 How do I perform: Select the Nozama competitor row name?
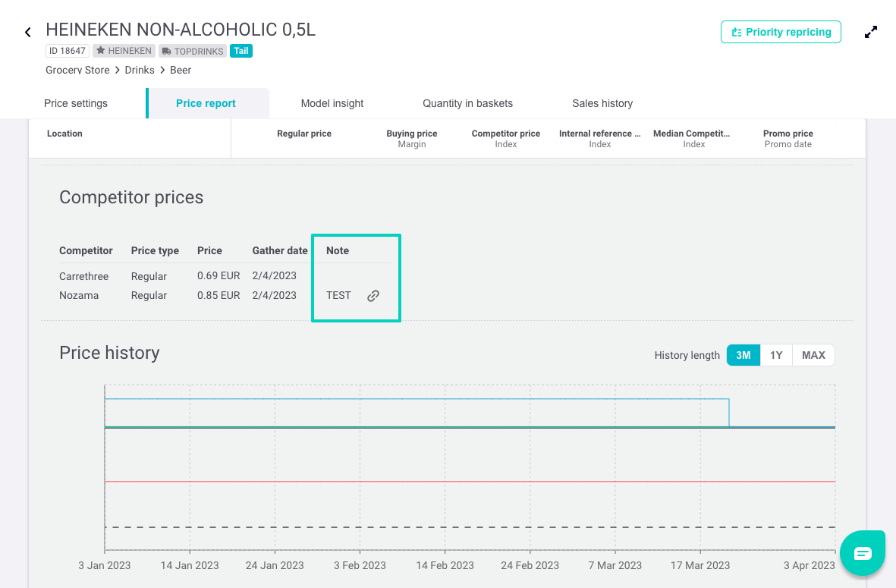(x=79, y=295)
